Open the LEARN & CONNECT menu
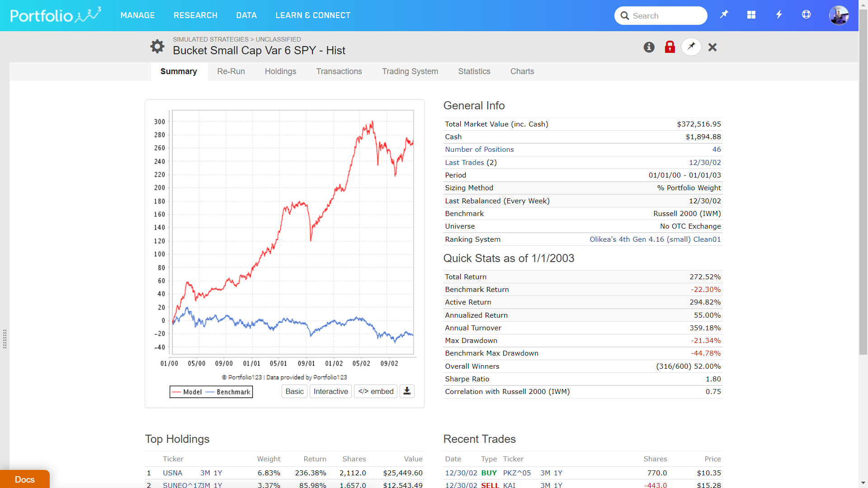868x488 pixels. coord(313,15)
